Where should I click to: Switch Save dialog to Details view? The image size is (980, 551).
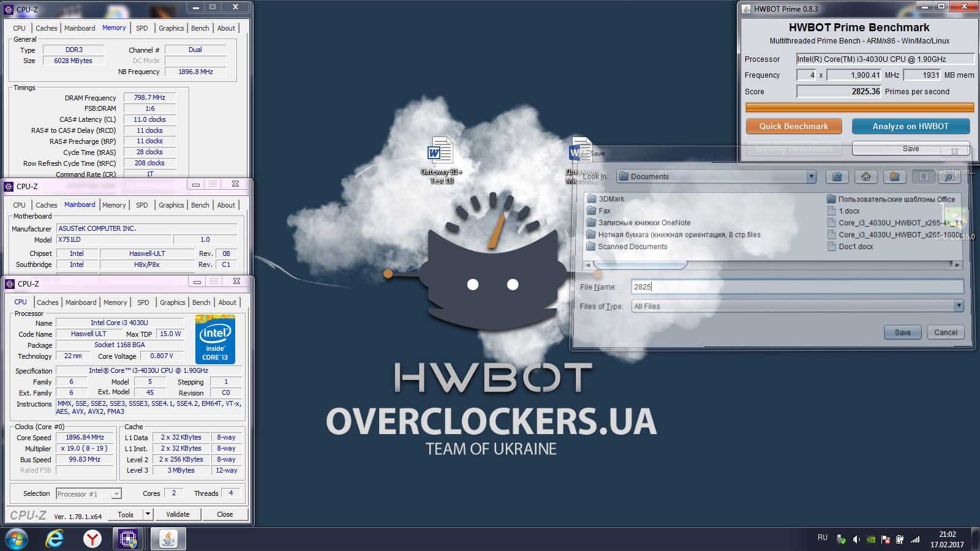(x=949, y=176)
